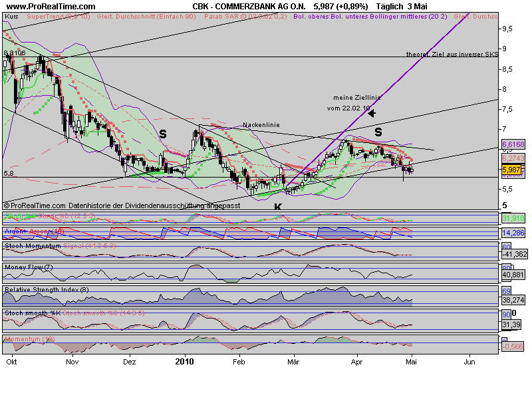Select the SuperTrend indicator legend label
Viewport: 532px width, 399px height.
59,16
